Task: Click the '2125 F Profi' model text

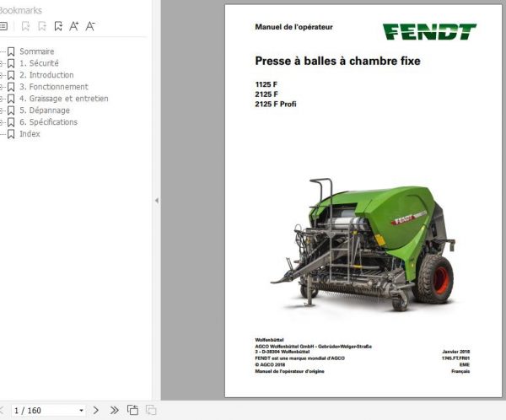Action: click(276, 104)
